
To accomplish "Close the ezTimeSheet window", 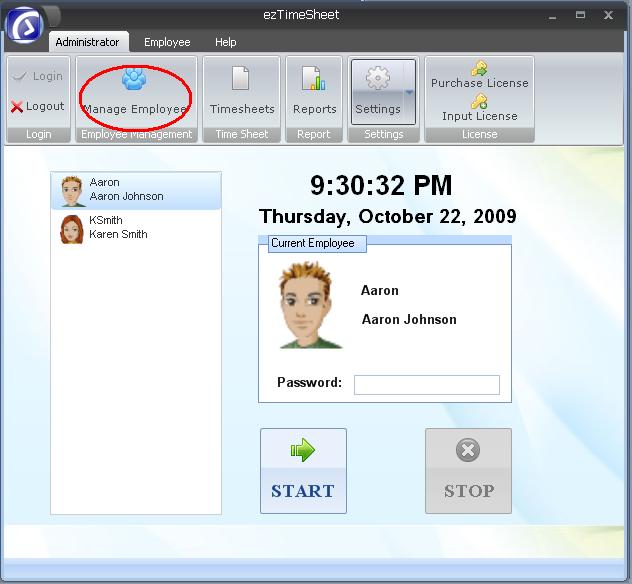I will (x=608, y=15).
